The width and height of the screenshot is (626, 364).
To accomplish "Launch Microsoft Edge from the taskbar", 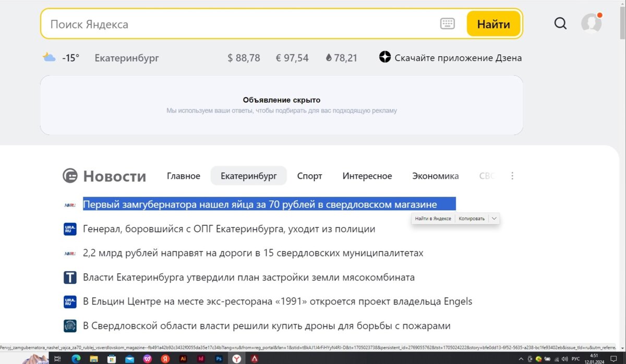I will (x=76, y=359).
